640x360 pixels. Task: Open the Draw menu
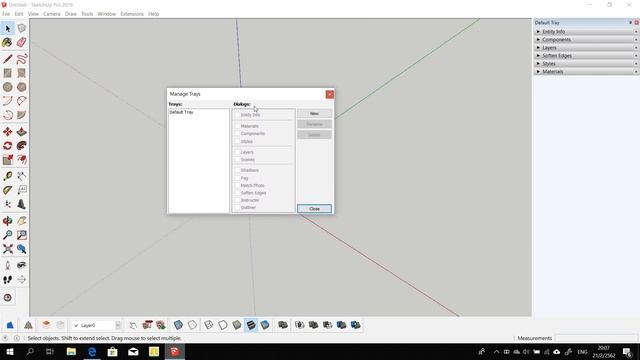71,14
